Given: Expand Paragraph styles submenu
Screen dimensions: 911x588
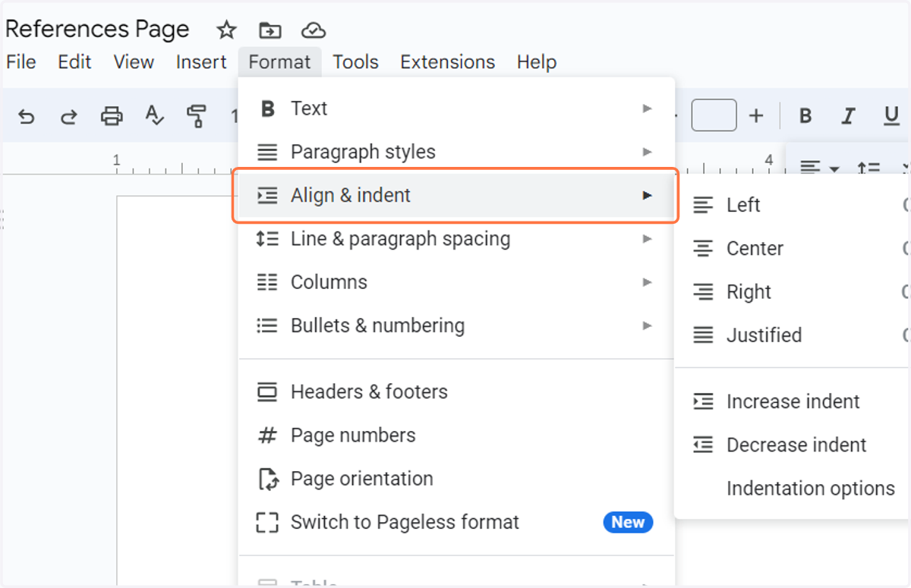Looking at the screenshot, I should [456, 152].
